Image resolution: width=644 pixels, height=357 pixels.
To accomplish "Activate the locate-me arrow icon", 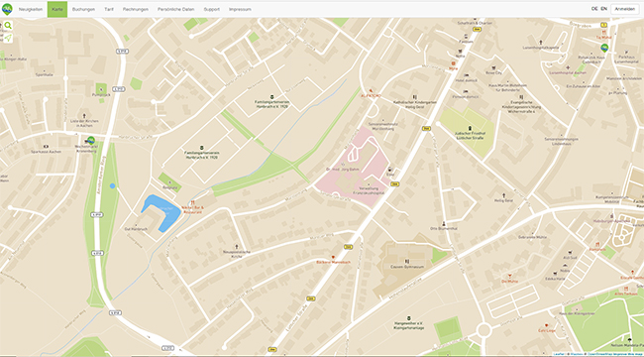I will [8, 39].
